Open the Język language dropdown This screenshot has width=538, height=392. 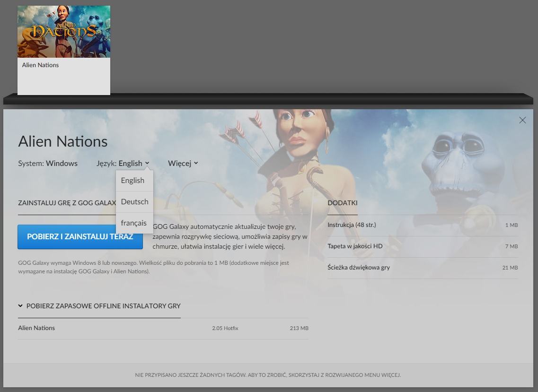click(123, 163)
